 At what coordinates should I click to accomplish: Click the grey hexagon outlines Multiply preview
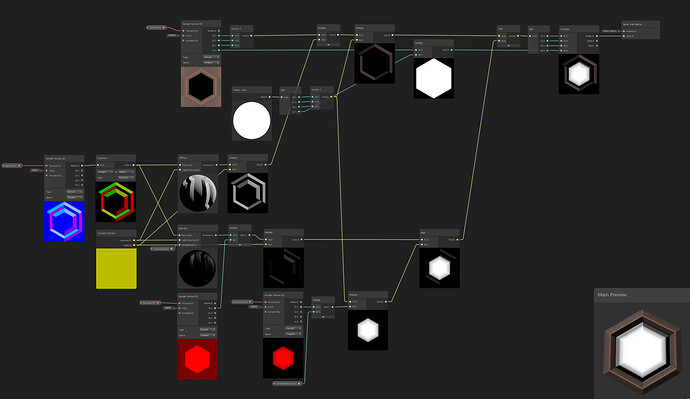(x=248, y=193)
